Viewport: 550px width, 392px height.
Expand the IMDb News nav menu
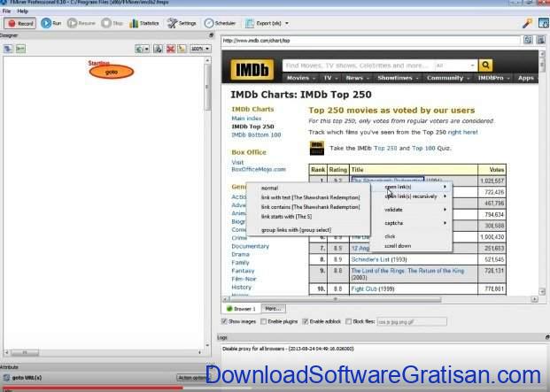358,78
